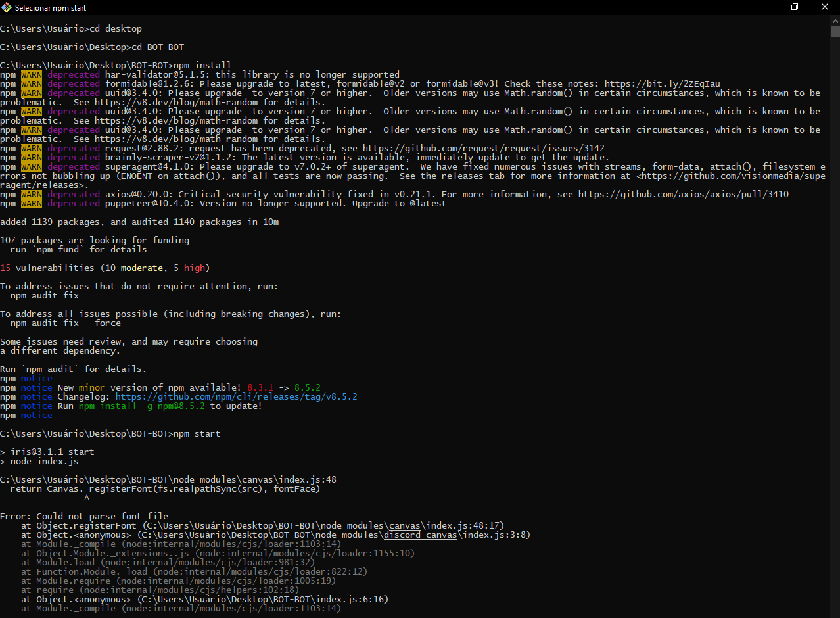Open the axios security fix pull request link
Image resolution: width=840 pixels, height=618 pixels.
[x=686, y=194]
